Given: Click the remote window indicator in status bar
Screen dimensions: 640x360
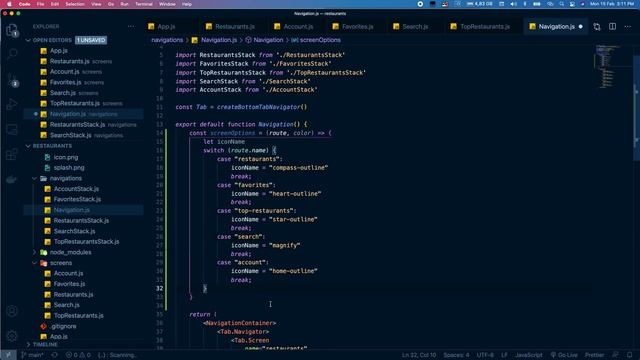Looking at the screenshot, I should pos(8,355).
